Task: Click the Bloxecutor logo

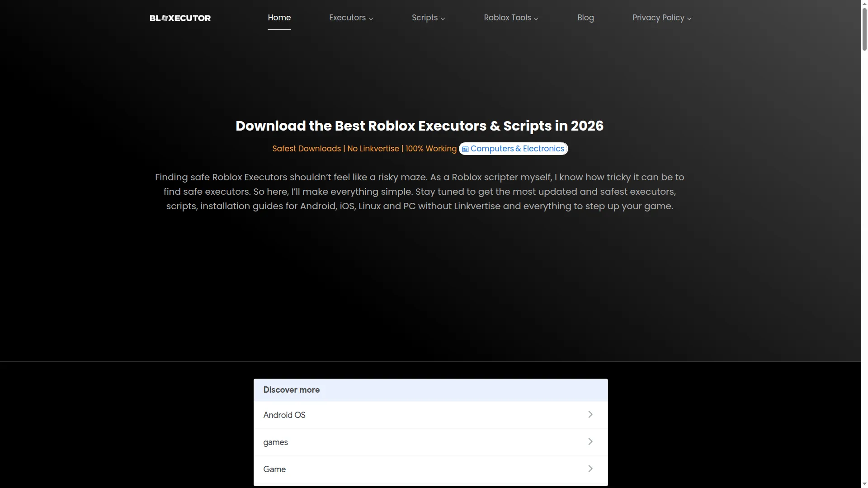Action: click(180, 18)
